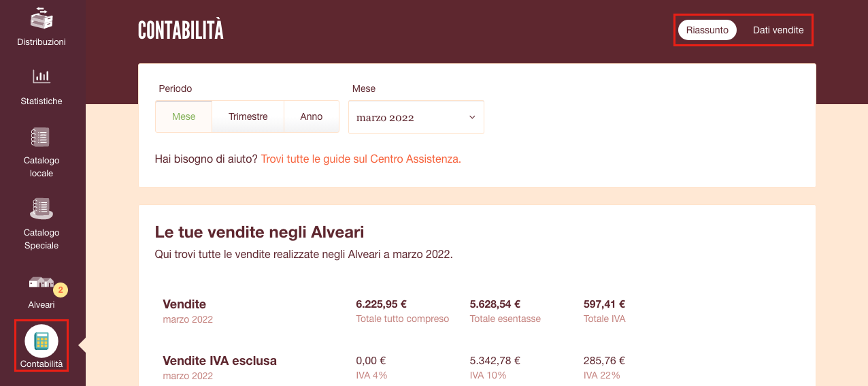Open the Centro Assistenza guides link
This screenshot has height=386, width=868.
pyautogui.click(x=361, y=159)
